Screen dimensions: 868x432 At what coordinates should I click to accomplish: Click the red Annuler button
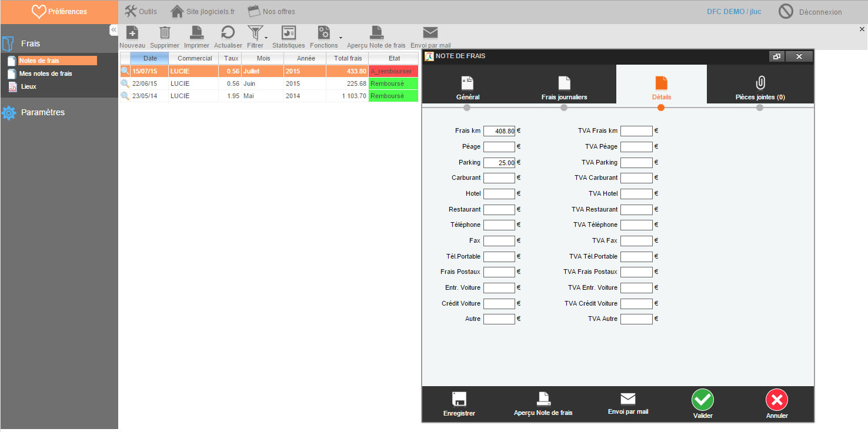[776, 400]
